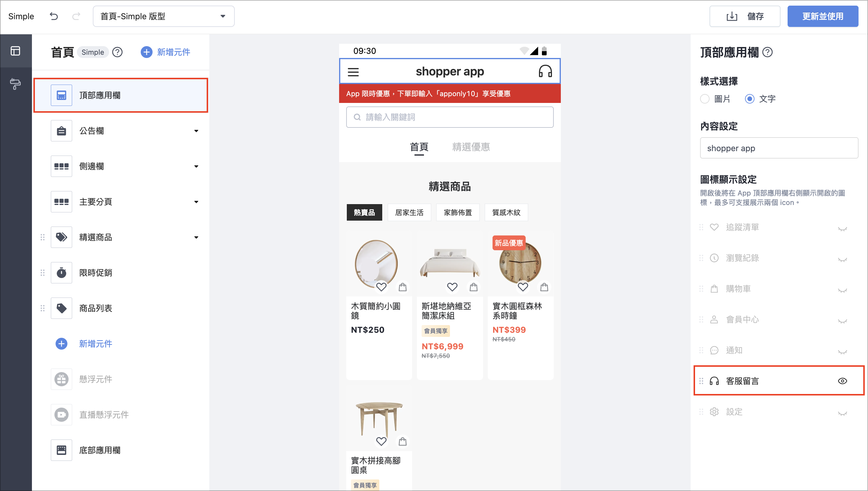
Task: Select the 文字 style radio button
Action: click(x=749, y=99)
